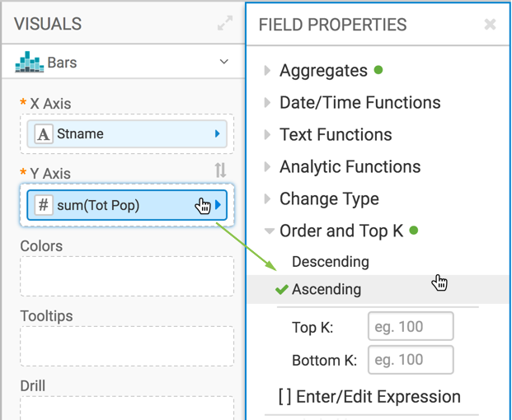Click the Bottom K input field
Viewport: 512px width, 420px height.
(411, 361)
